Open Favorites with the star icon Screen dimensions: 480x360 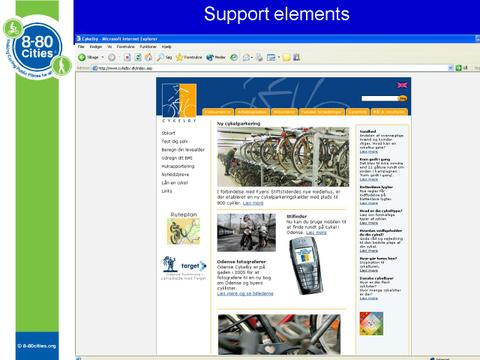tap(180, 57)
